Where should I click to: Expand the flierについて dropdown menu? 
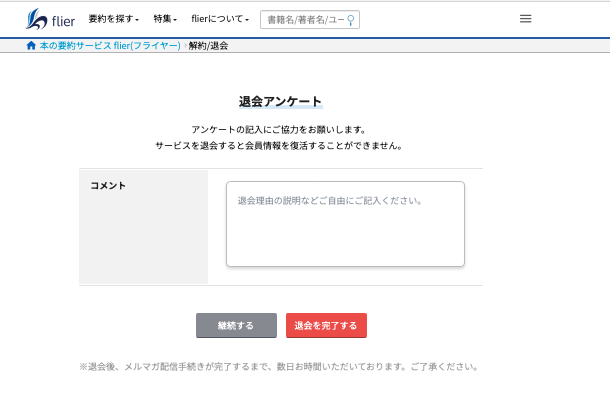(220, 19)
